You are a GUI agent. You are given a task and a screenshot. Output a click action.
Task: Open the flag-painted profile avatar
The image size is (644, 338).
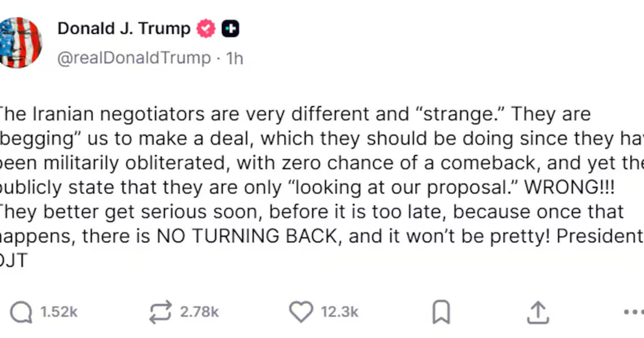click(x=20, y=42)
